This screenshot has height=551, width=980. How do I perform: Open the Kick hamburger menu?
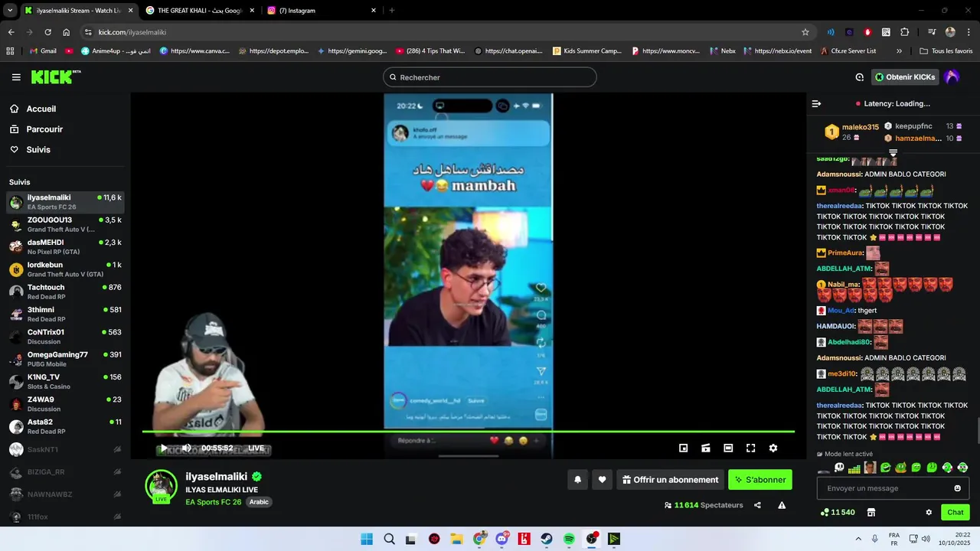(x=16, y=77)
